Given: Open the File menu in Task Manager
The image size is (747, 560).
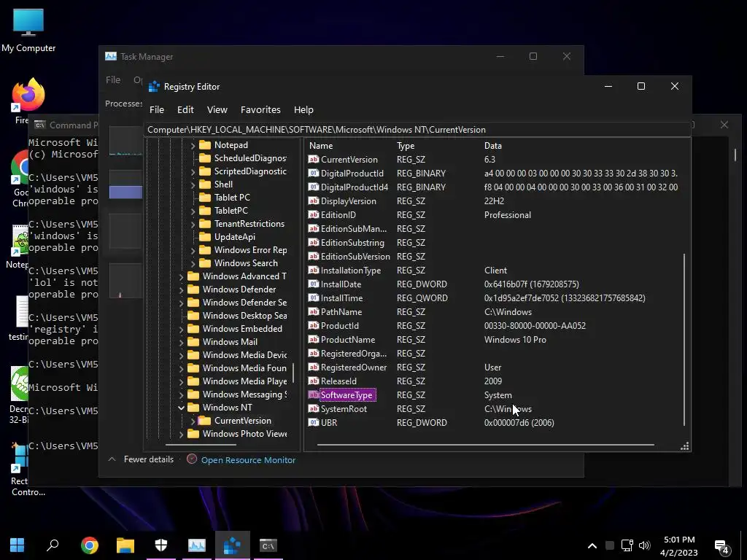Looking at the screenshot, I should coord(113,79).
